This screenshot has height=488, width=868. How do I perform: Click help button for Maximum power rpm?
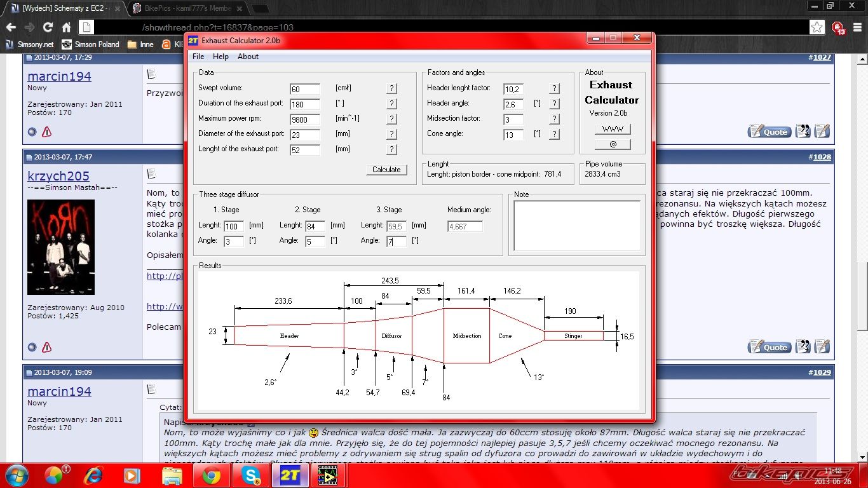[x=392, y=119]
